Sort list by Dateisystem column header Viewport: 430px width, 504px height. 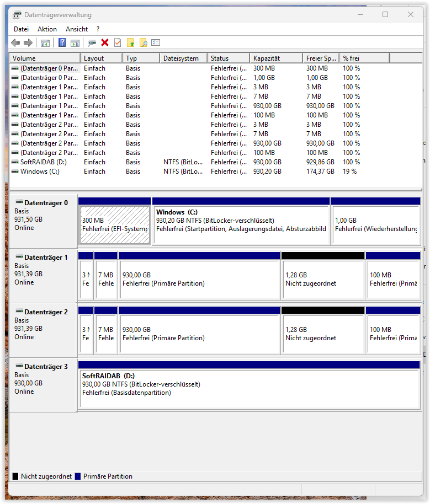[183, 58]
